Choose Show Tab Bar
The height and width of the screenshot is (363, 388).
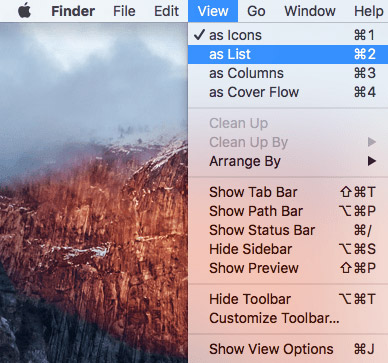pos(288,192)
